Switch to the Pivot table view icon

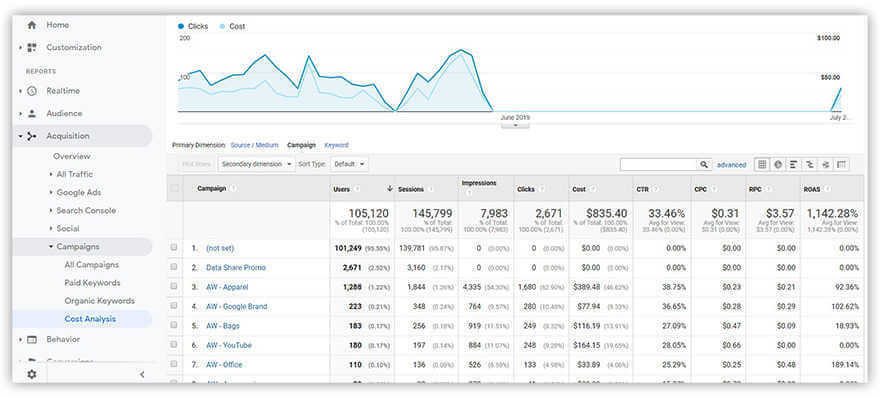click(841, 164)
